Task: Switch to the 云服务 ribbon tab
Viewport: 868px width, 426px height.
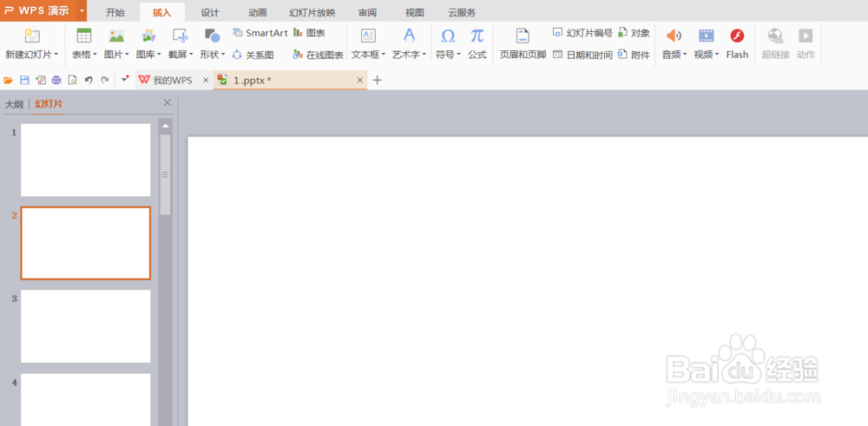Action: click(463, 12)
